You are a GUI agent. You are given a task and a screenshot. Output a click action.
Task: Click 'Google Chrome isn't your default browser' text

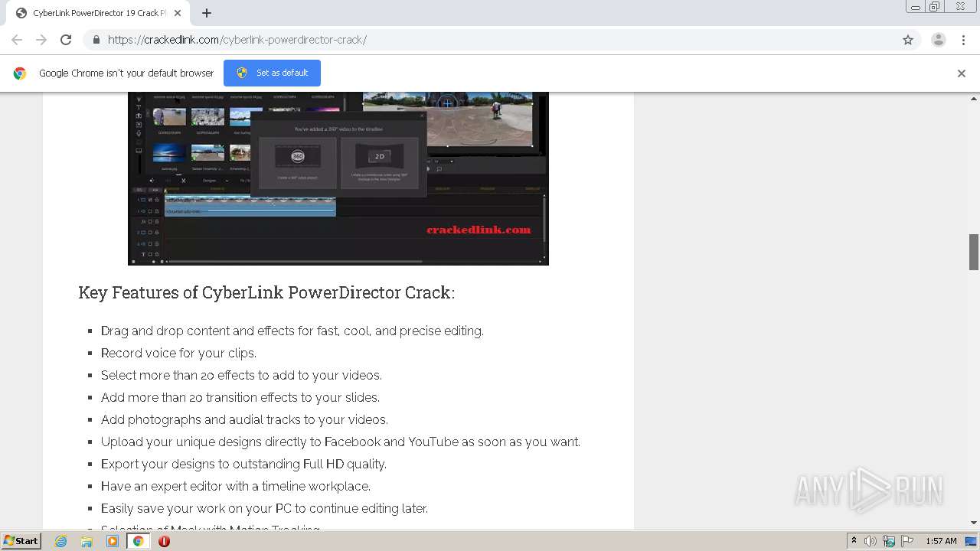click(126, 73)
